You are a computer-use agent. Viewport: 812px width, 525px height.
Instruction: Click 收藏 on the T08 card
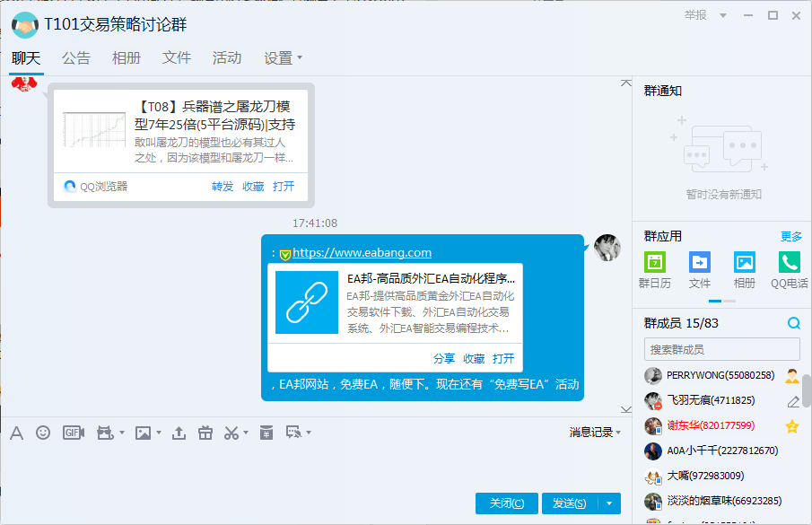(x=253, y=187)
